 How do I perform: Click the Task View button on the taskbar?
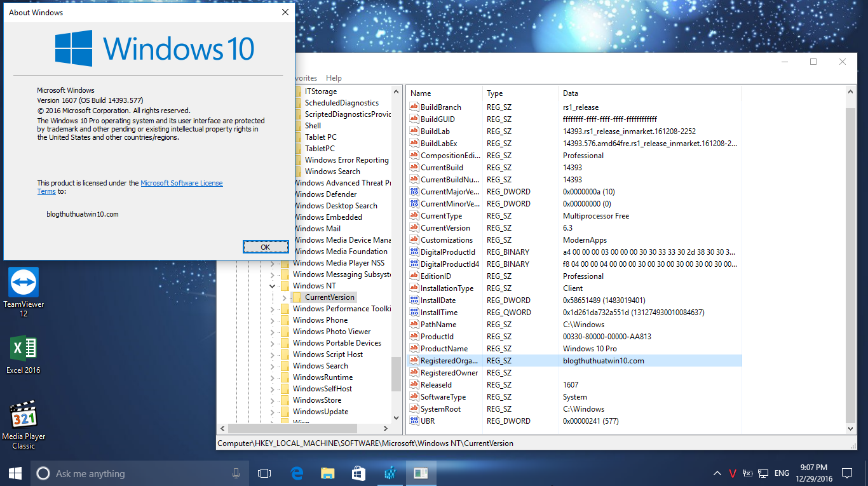(x=264, y=473)
